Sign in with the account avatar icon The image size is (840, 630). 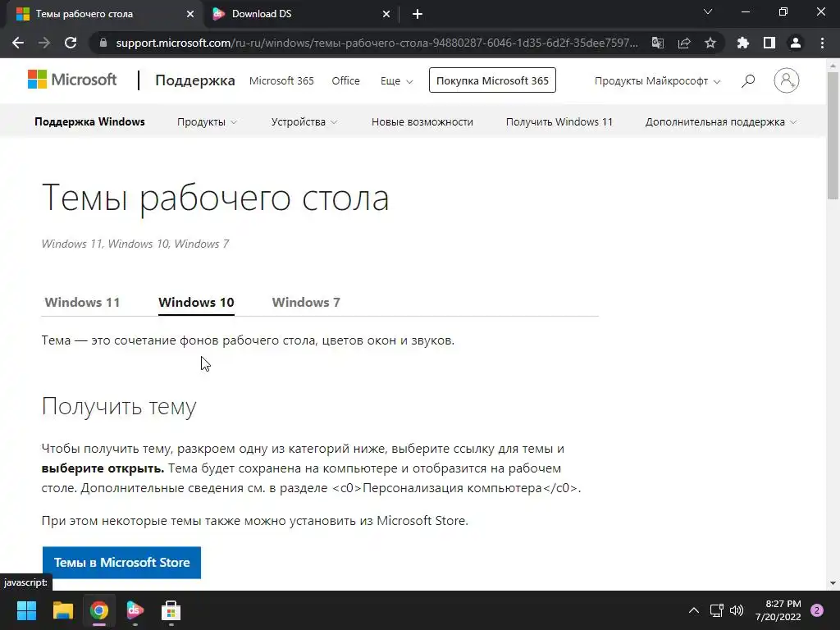pos(786,80)
